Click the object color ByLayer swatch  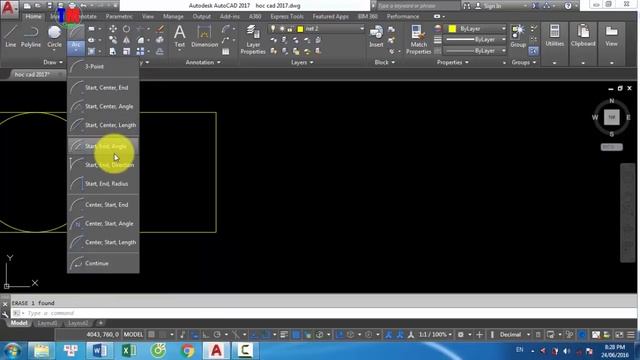pyautogui.click(x=452, y=29)
